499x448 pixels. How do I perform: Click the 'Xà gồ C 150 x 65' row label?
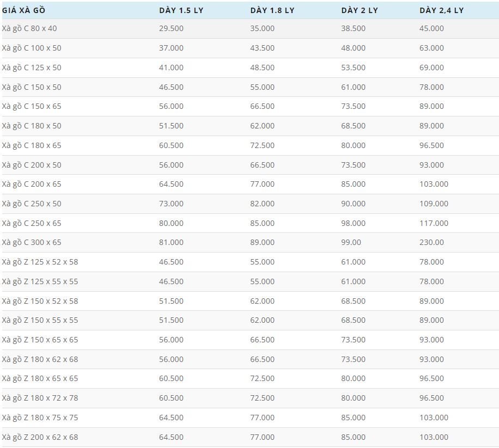point(32,106)
